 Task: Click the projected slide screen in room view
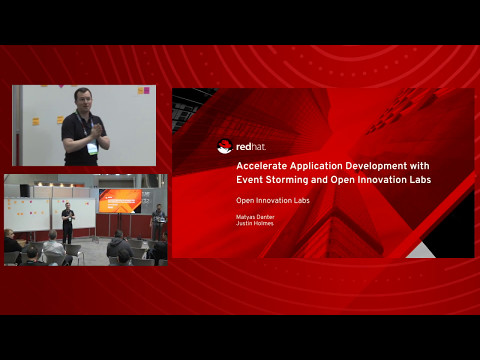[120, 201]
